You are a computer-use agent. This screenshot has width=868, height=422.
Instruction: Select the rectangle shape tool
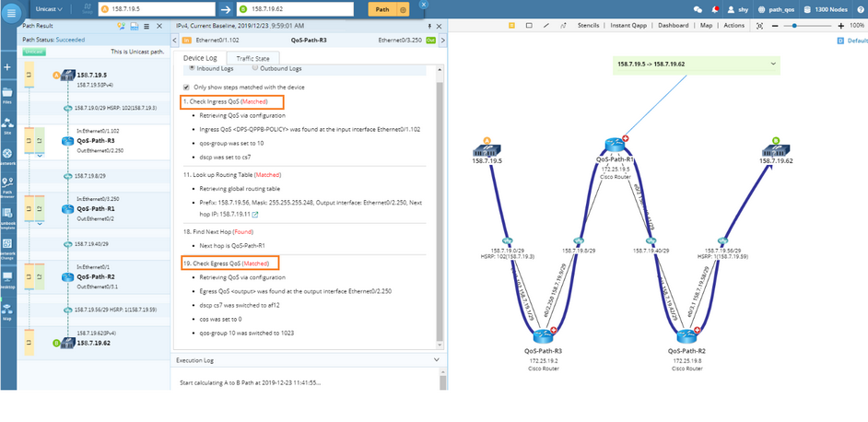[529, 26]
